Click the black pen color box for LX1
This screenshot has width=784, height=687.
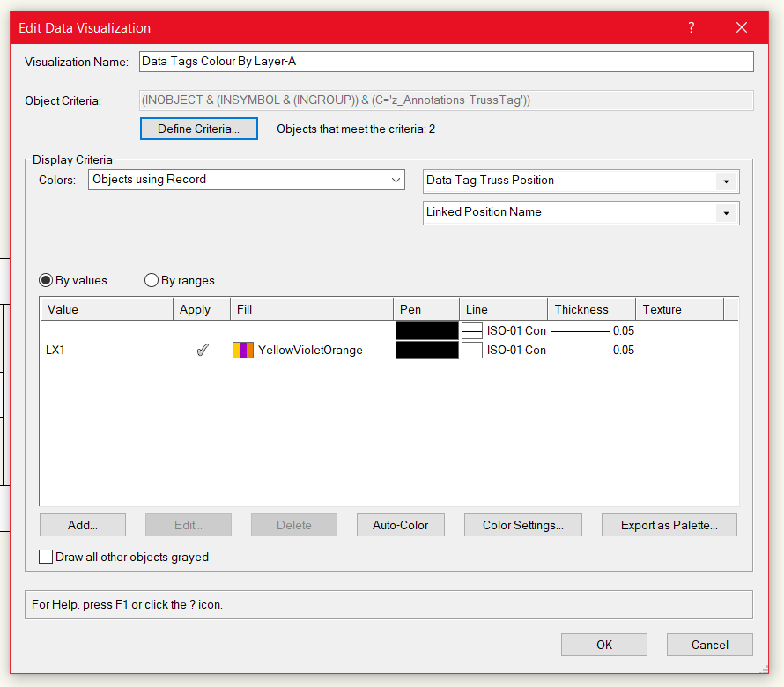(426, 330)
